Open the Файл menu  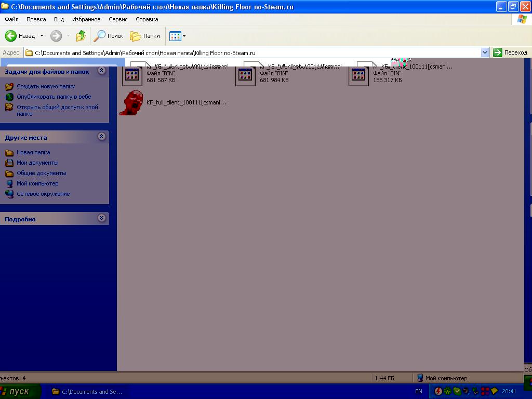click(11, 19)
